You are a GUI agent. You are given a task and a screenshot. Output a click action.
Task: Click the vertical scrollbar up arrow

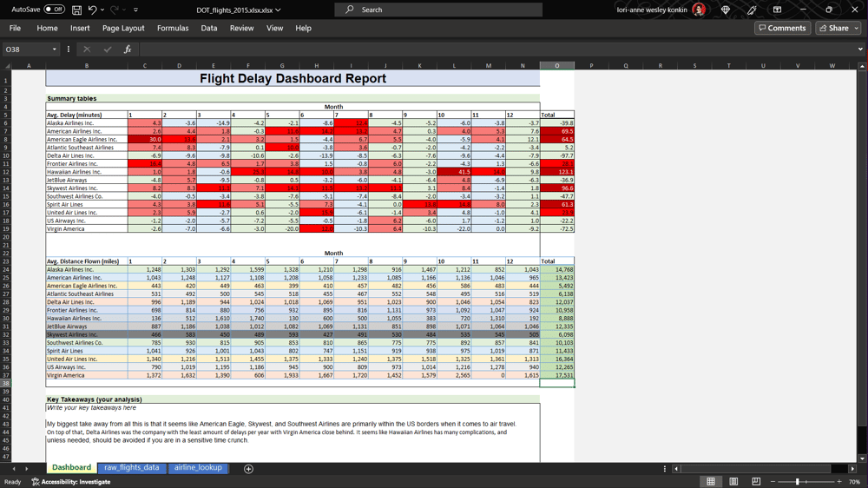point(862,66)
